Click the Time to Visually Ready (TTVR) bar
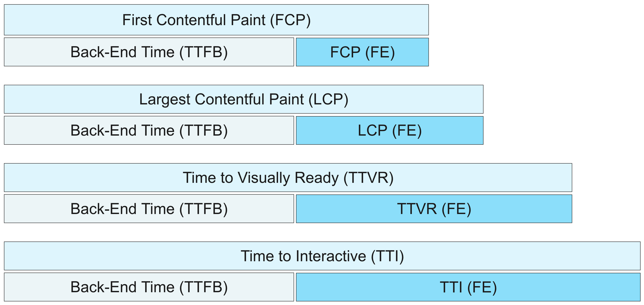 click(288, 177)
